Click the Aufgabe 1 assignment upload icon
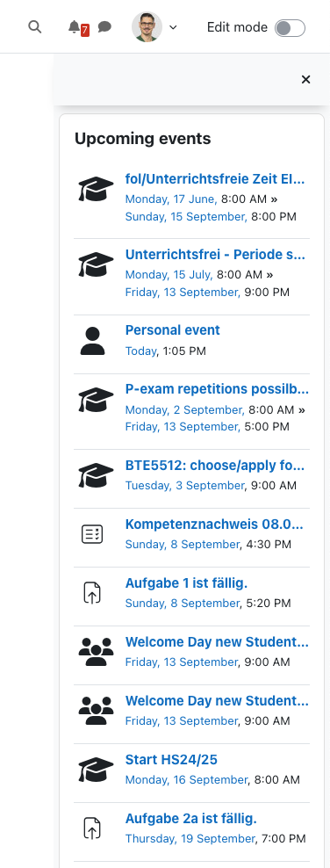 click(92, 593)
